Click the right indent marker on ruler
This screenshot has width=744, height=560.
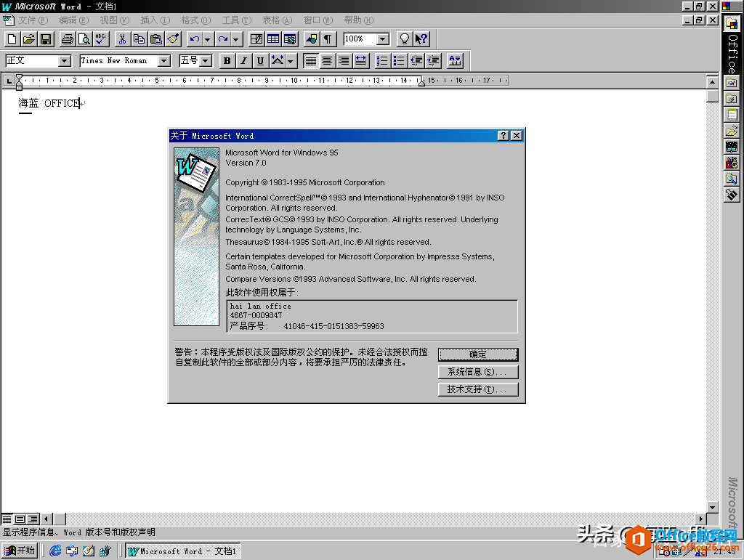pyautogui.click(x=421, y=83)
